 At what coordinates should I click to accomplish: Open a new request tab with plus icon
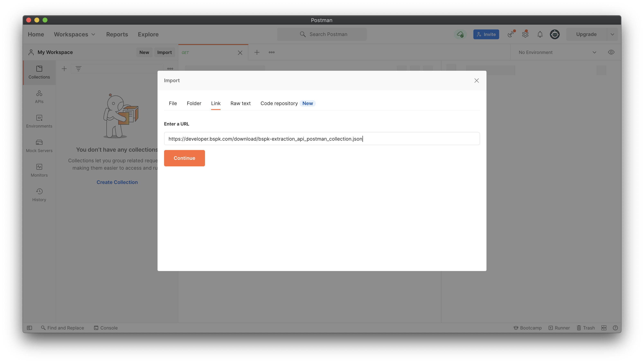257,52
